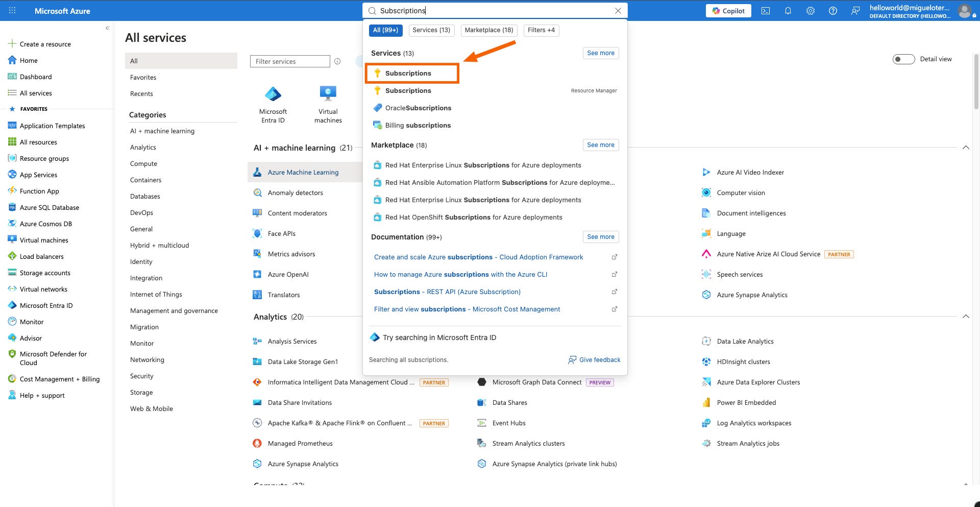Image resolution: width=980 pixels, height=507 pixels.
Task: Collapse the left sidebar with the chevron
Action: [107, 28]
